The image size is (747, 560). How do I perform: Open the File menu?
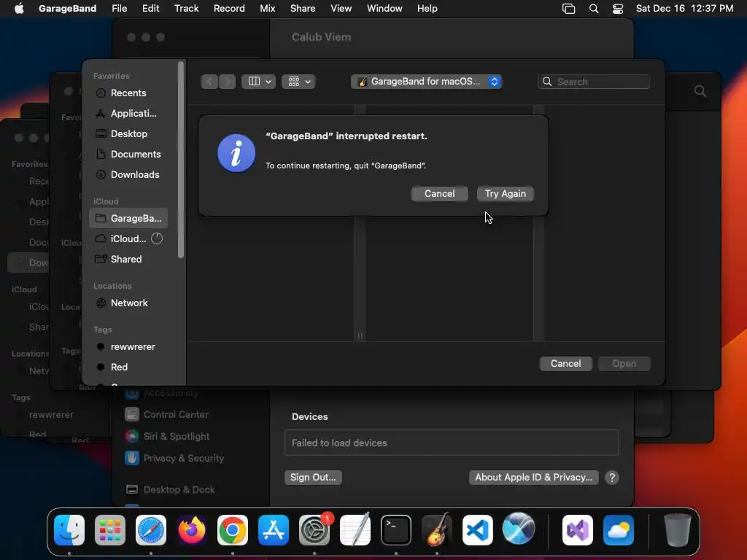point(119,9)
